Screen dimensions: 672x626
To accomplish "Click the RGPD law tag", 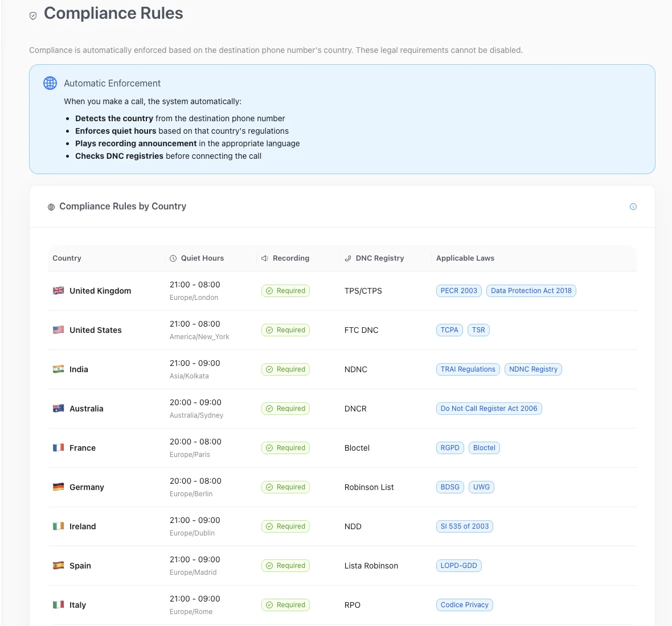I will [450, 448].
